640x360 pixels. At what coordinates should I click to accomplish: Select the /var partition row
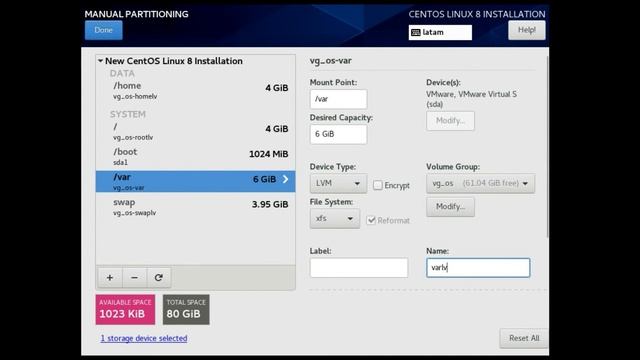196,181
